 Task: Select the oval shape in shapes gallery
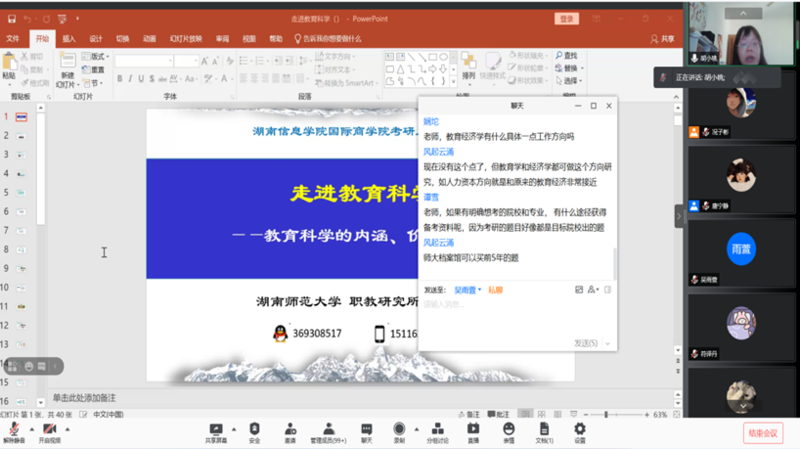[443, 57]
